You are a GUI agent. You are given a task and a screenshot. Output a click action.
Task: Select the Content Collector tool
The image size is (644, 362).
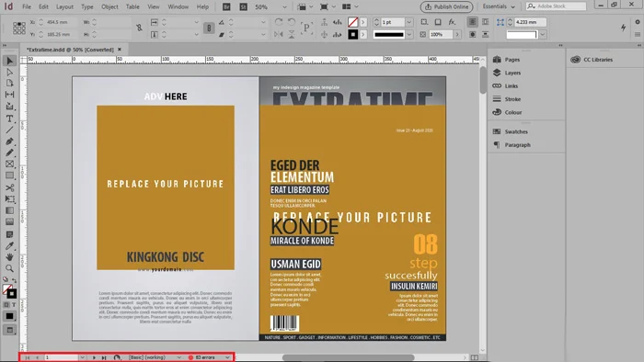9,107
